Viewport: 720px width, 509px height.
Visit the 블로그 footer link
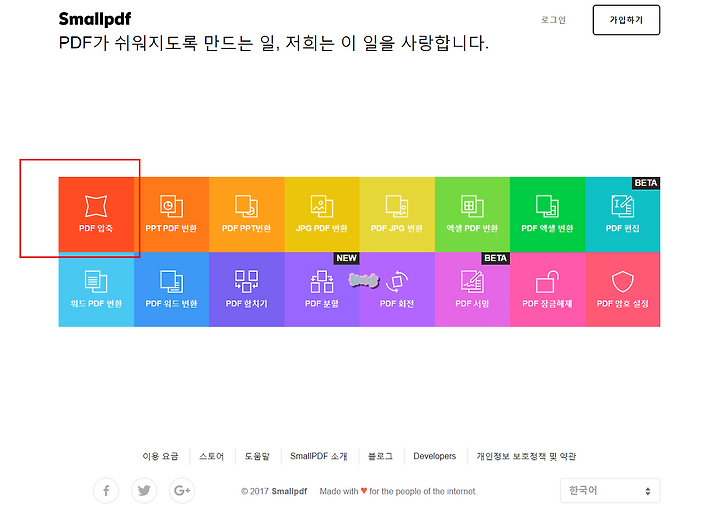click(x=380, y=456)
